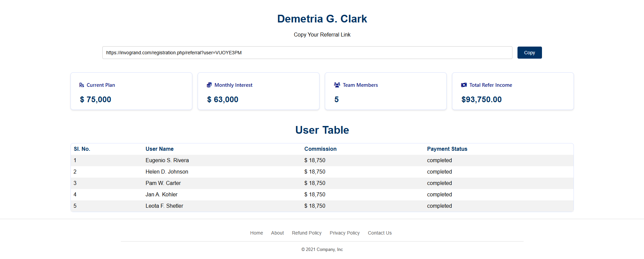Click the people icon beside Team Members
The image size is (644, 259).
pyautogui.click(x=337, y=85)
